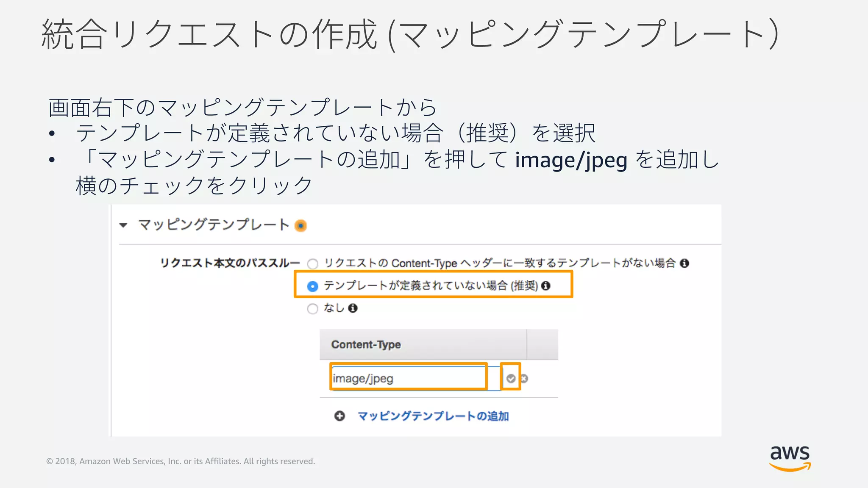Choose the なし passthrough radio option
The image size is (868, 488).
click(x=313, y=309)
